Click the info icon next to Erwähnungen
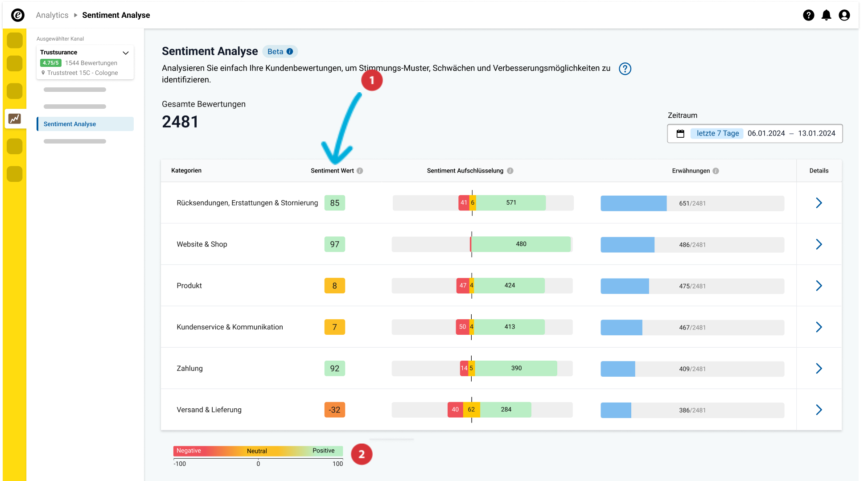 pos(716,171)
